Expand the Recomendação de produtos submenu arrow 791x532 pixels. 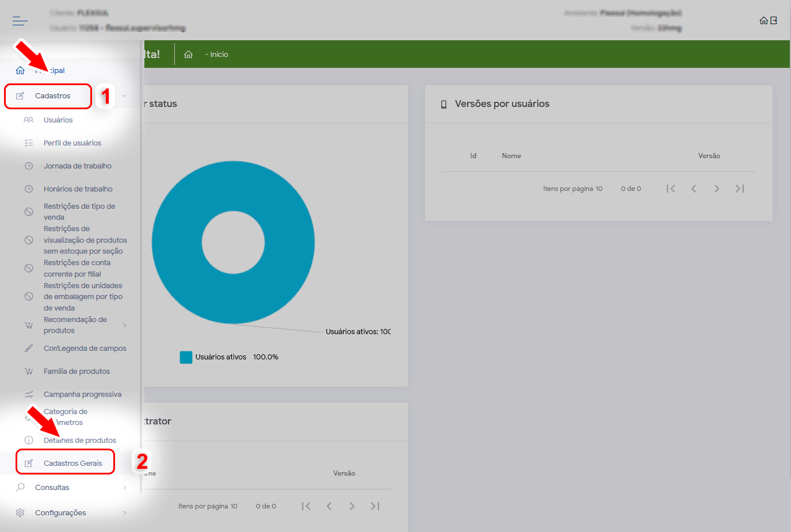125,326
